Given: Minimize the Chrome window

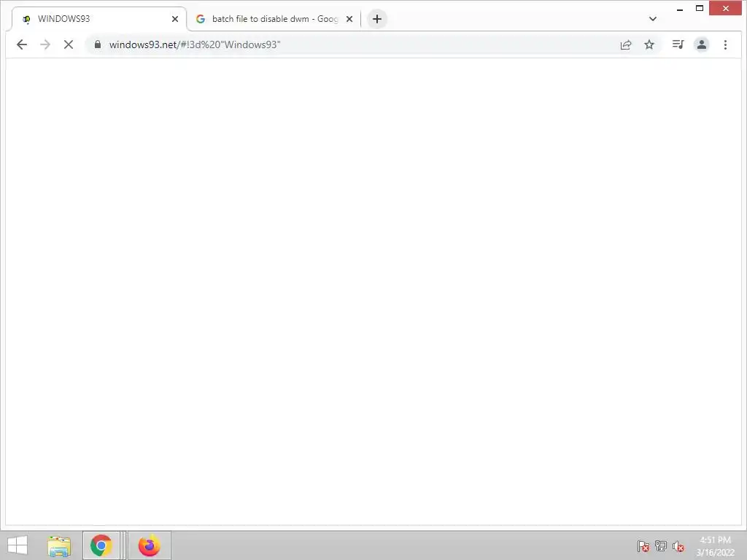Looking at the screenshot, I should point(680,9).
